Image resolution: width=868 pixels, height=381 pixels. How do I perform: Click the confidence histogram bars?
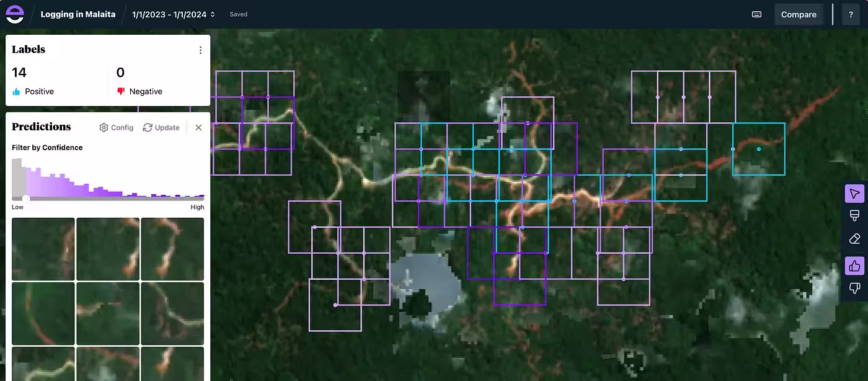(x=108, y=177)
